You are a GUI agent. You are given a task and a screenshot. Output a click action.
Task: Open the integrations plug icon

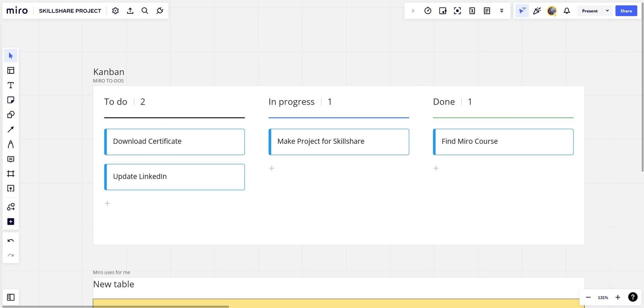pyautogui.click(x=160, y=11)
